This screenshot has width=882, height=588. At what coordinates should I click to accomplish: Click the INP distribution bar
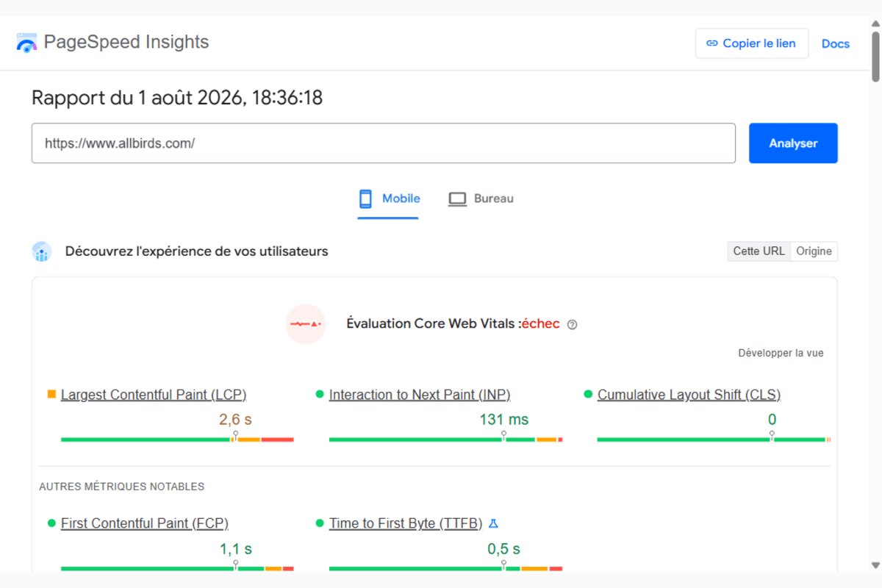pyautogui.click(x=445, y=440)
